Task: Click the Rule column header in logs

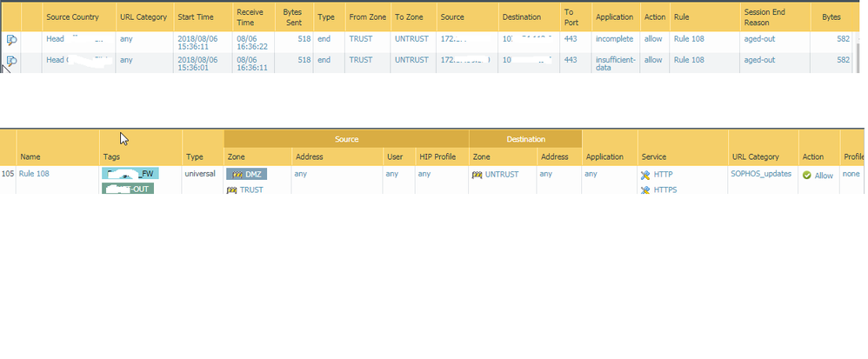Action: point(682,17)
